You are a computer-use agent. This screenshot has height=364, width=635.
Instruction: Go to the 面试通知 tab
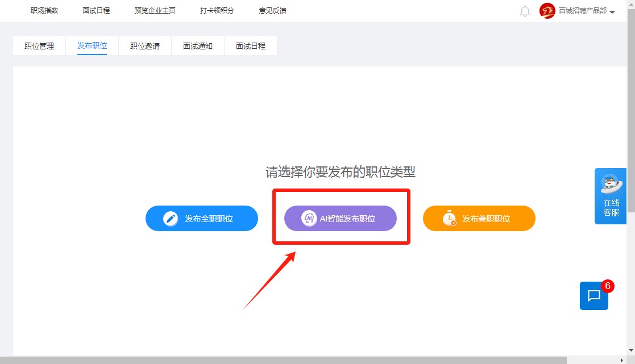(x=198, y=46)
